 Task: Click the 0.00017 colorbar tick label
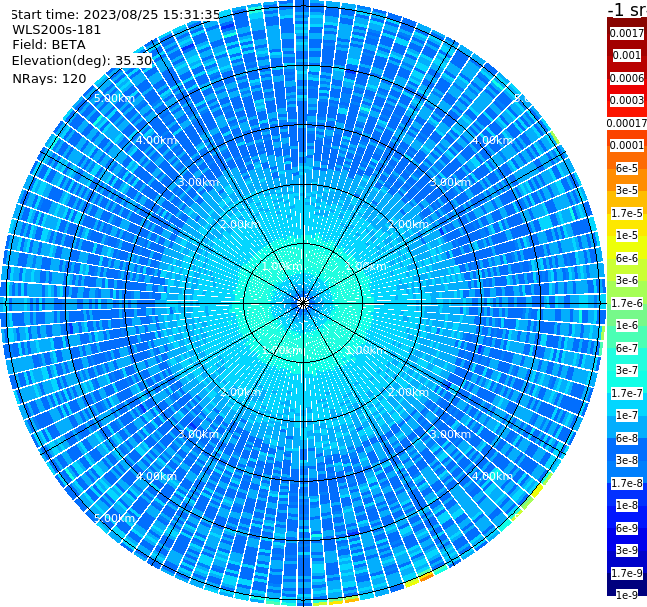627,123
